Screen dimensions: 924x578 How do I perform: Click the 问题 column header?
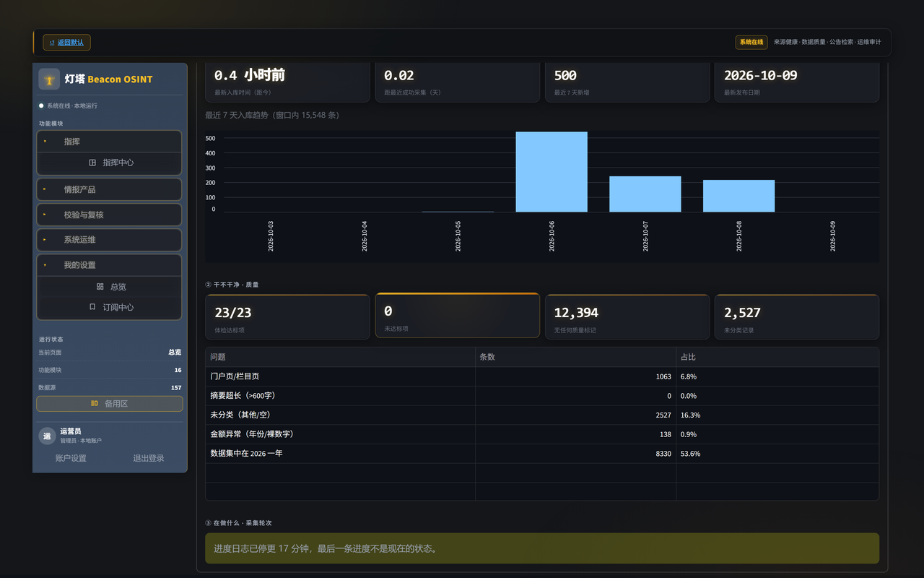pos(341,357)
